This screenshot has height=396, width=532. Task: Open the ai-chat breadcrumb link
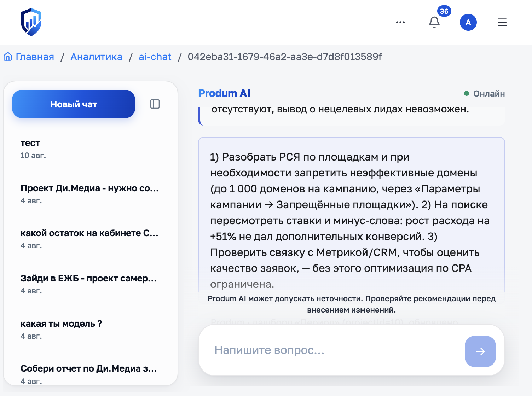(x=155, y=57)
